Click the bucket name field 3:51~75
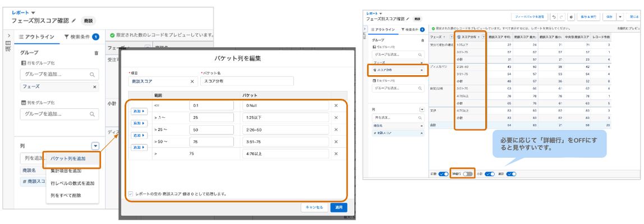Screen dimensions: 644x224 pos(286,142)
